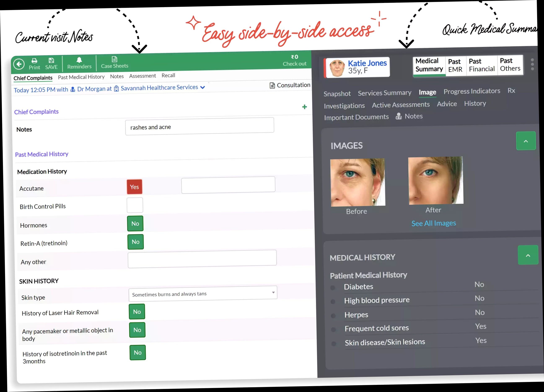The width and height of the screenshot is (544, 392).
Task: Click the SAVE floppy disk icon
Action: tap(51, 60)
